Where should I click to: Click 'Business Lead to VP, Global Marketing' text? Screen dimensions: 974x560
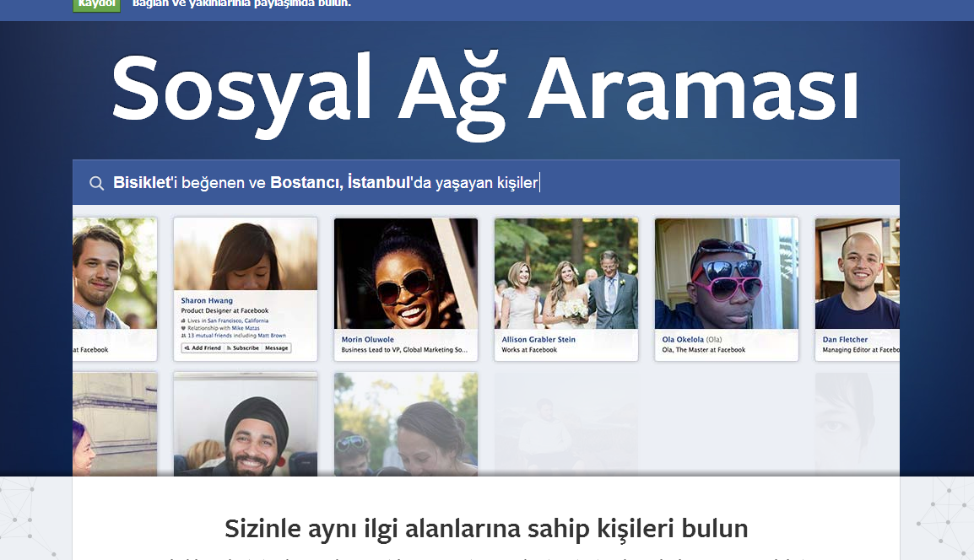[404, 350]
